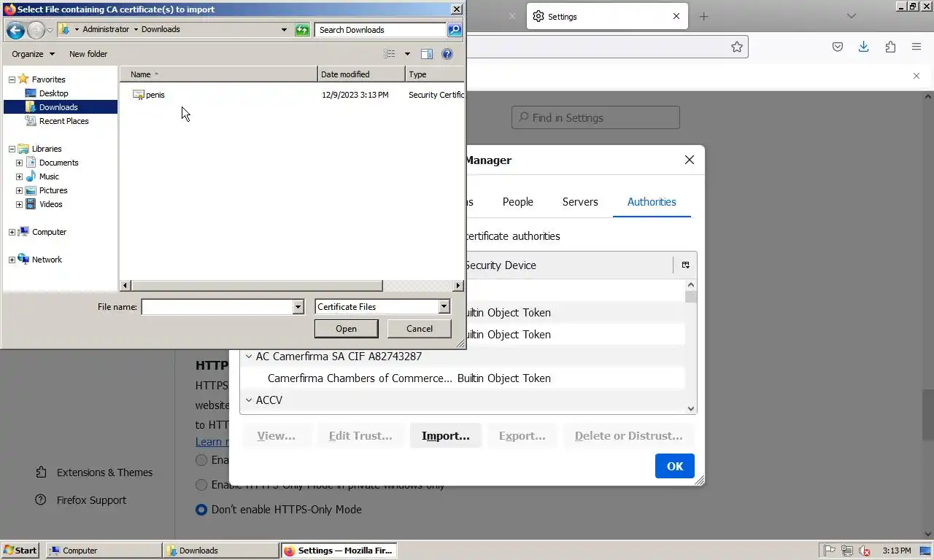This screenshot has height=560, width=934.
Task: Select the Settings browser tab
Action: [x=607, y=16]
